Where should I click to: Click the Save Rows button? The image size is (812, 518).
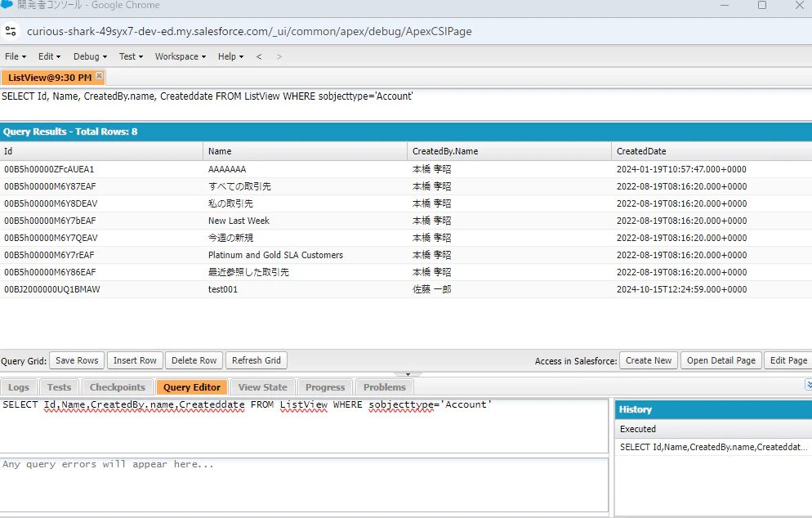[x=77, y=360]
